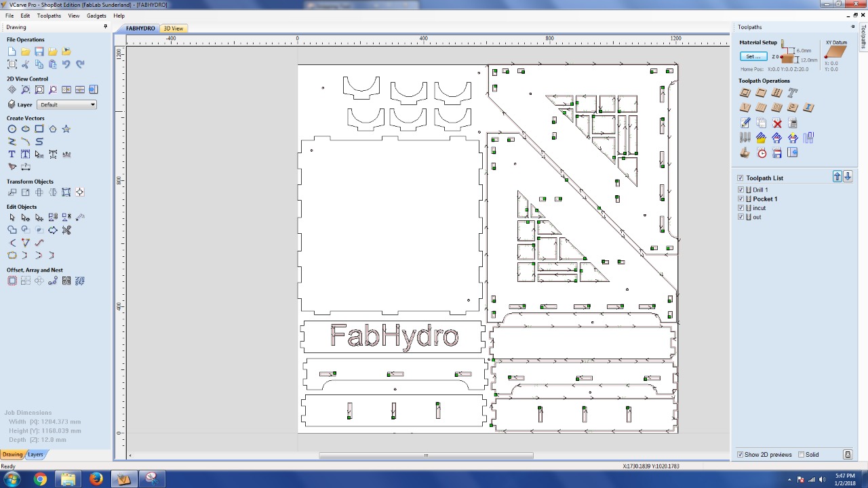
Task: Disable Show 2D previews checkbox
Action: (741, 455)
